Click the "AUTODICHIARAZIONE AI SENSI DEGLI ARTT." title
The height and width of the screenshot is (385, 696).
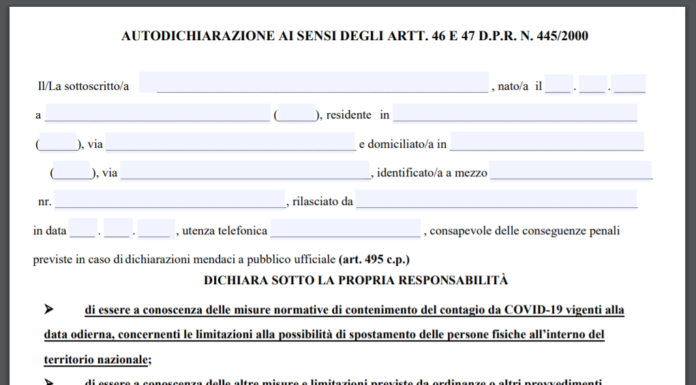point(355,36)
